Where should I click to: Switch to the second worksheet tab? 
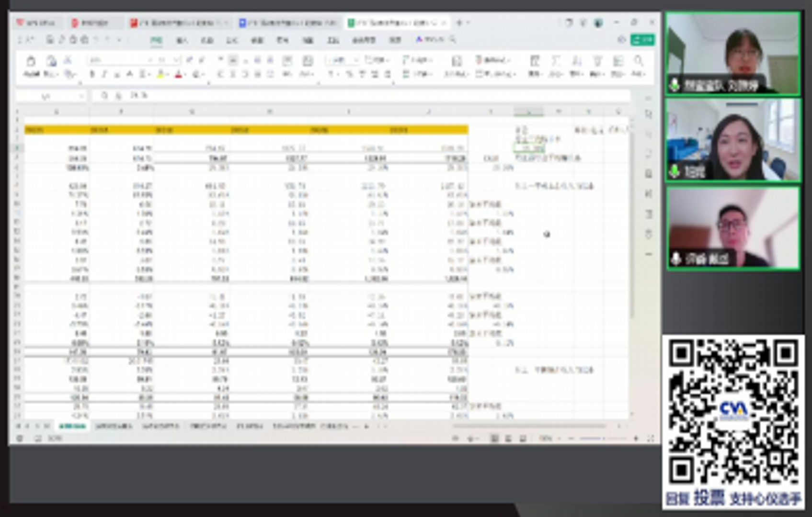coord(114,426)
